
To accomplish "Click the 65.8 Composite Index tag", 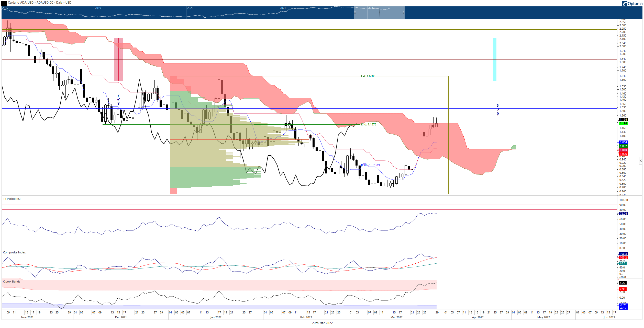I will [x=623, y=263].
